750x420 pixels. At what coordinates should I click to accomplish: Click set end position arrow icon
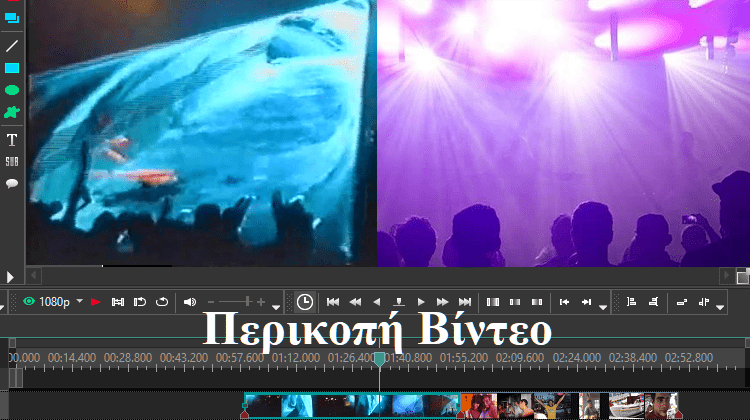click(x=586, y=302)
